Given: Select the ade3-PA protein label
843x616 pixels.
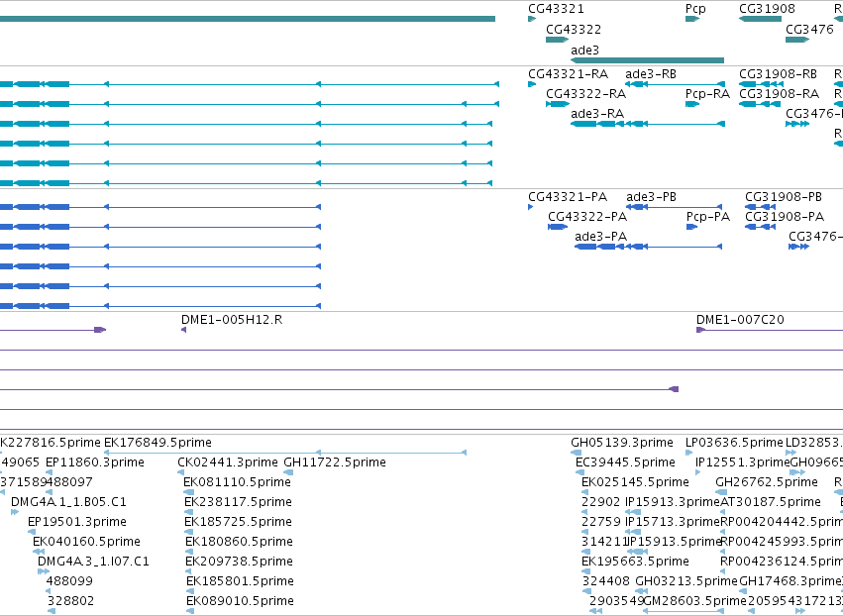Looking at the screenshot, I should 601,237.
